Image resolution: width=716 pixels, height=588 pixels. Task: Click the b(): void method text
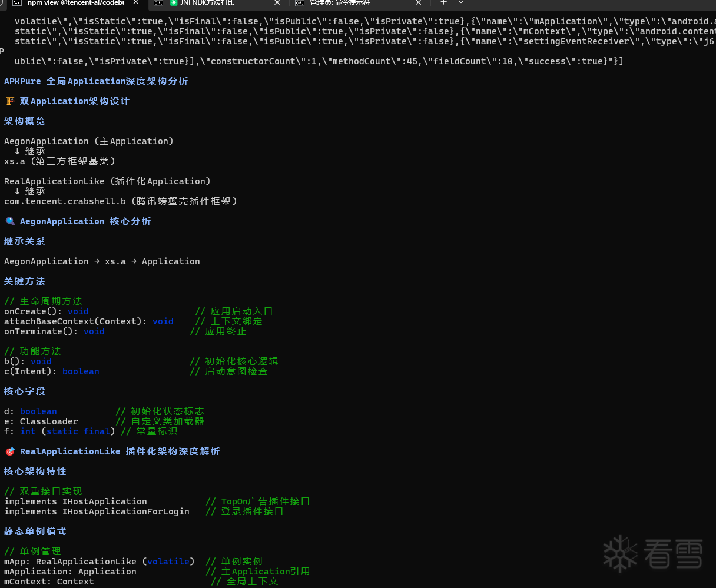[x=28, y=361]
